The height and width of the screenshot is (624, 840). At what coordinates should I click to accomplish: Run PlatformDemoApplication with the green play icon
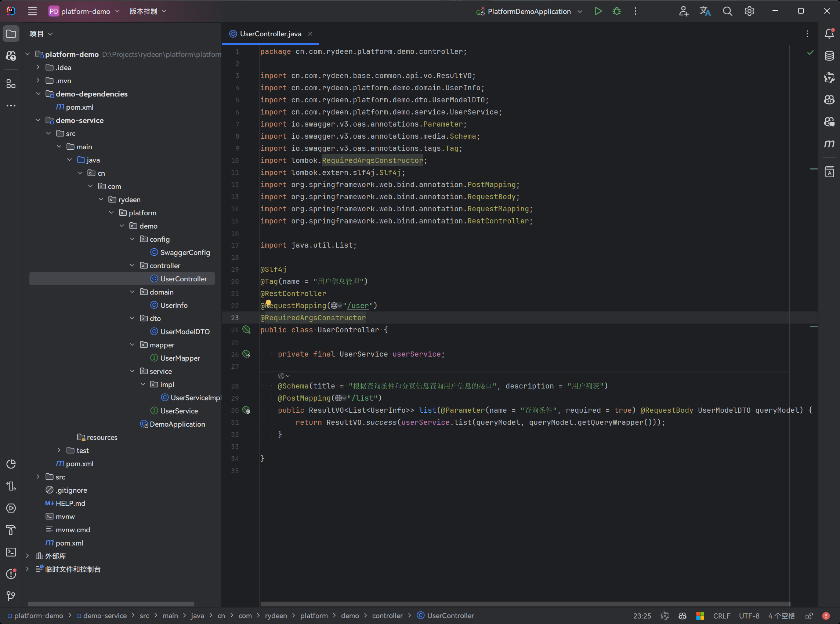pyautogui.click(x=598, y=11)
